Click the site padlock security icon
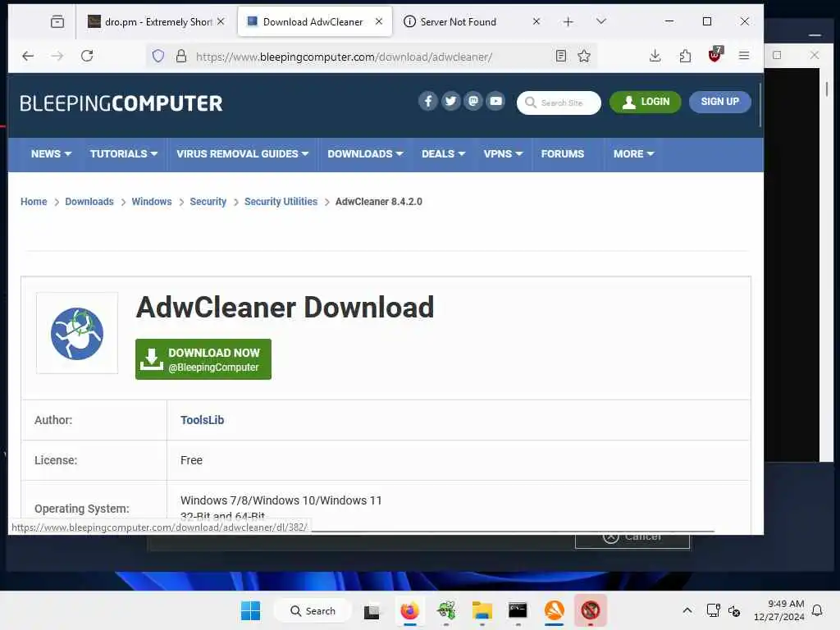The height and width of the screenshot is (630, 840). pyautogui.click(x=181, y=57)
